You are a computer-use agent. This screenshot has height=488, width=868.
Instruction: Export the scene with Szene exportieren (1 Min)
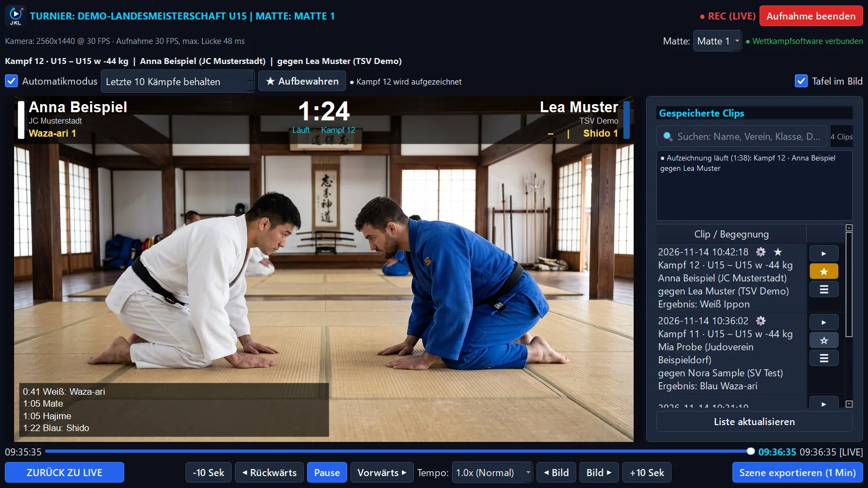[x=797, y=472]
